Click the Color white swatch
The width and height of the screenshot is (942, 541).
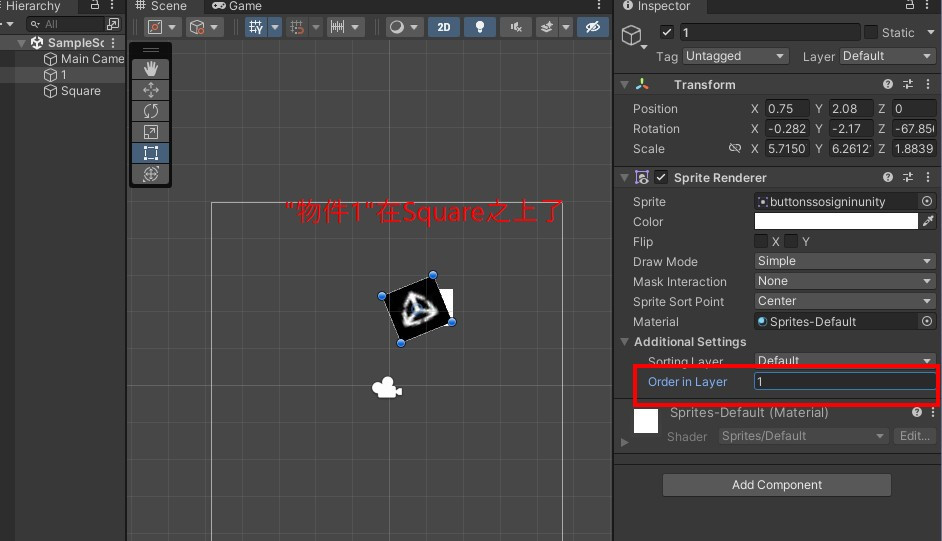point(836,221)
